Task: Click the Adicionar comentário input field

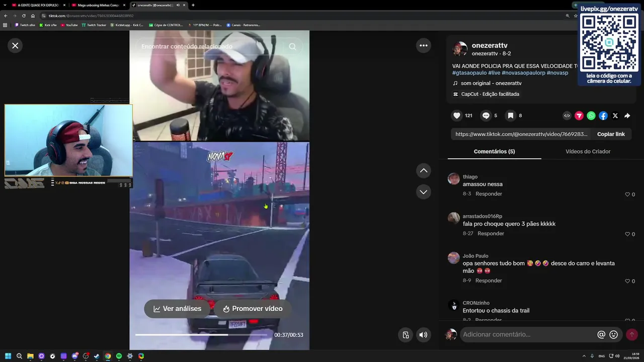Action: point(528,334)
